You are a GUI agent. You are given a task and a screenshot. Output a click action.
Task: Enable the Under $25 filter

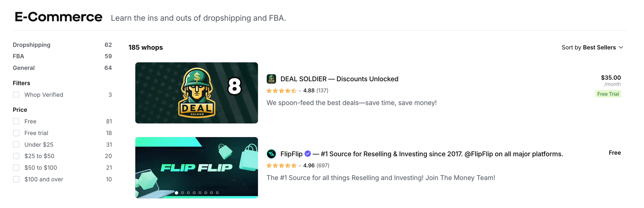(16, 144)
